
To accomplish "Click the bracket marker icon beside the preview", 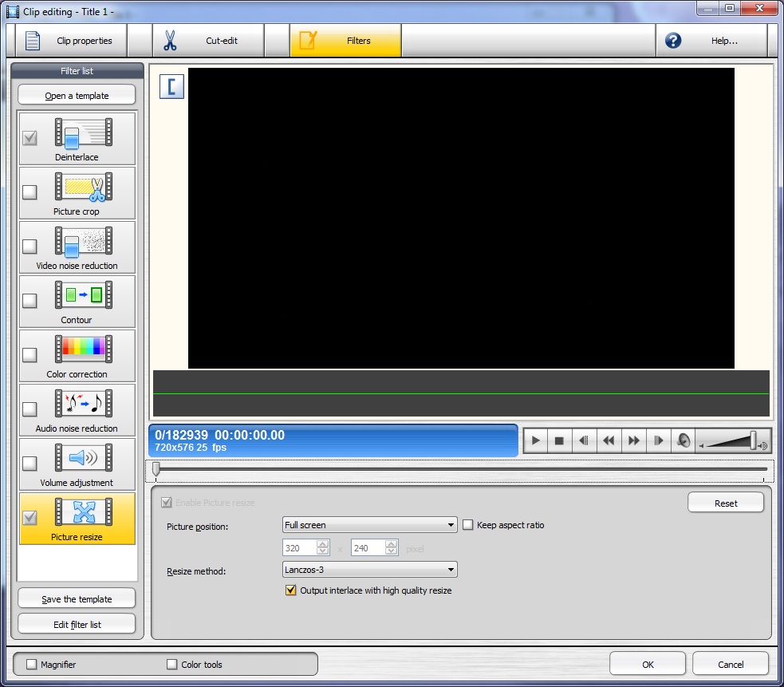I will [x=171, y=86].
